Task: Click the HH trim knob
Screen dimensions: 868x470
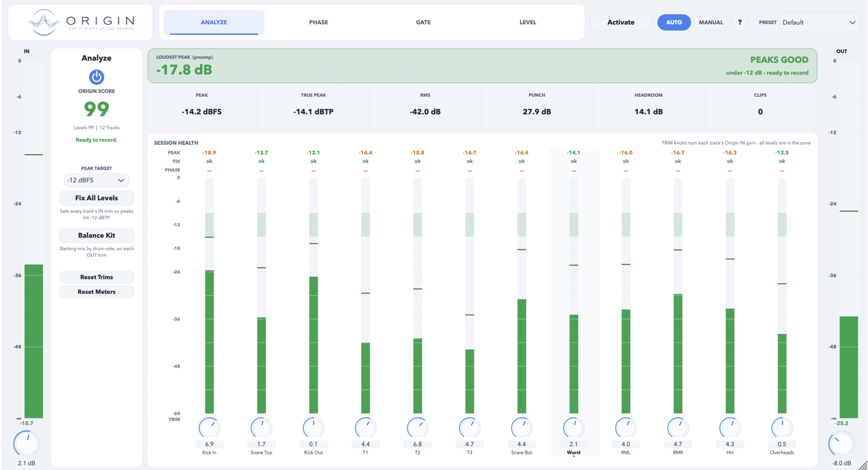Action: [x=730, y=428]
